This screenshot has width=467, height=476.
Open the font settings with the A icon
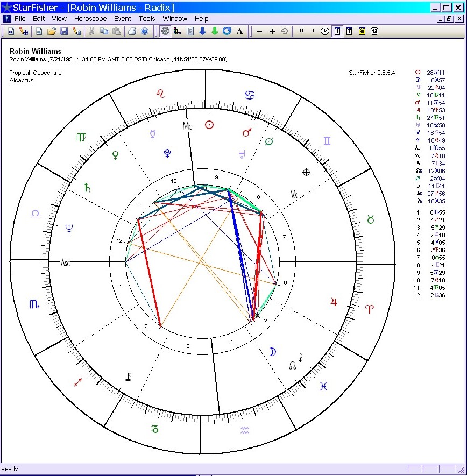(239, 31)
